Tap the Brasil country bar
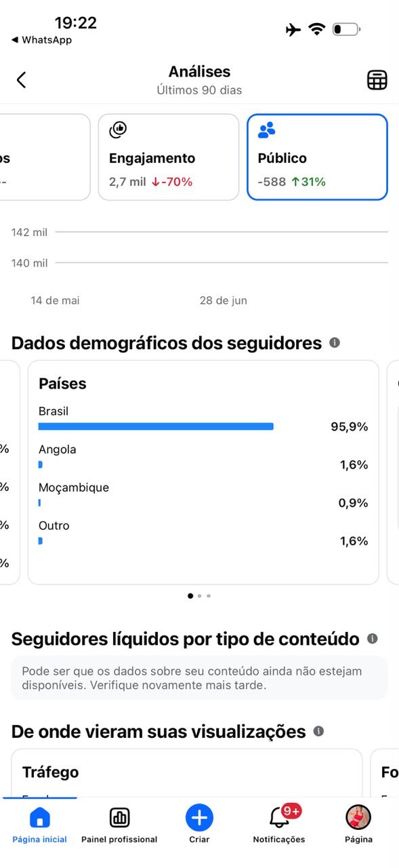Viewport: 399px width, 868px height. (x=156, y=427)
